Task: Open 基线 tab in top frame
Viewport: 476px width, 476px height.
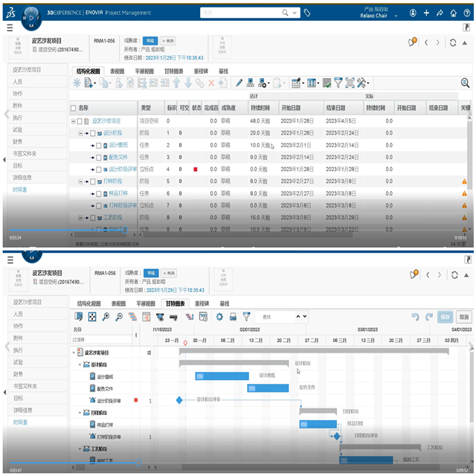Action: 223,71
